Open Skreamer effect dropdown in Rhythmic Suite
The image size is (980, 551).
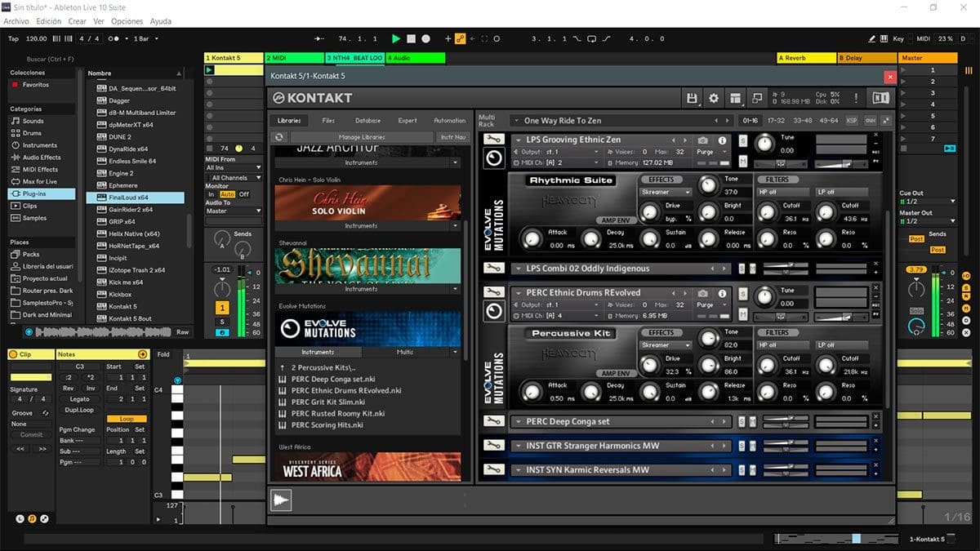click(x=666, y=193)
